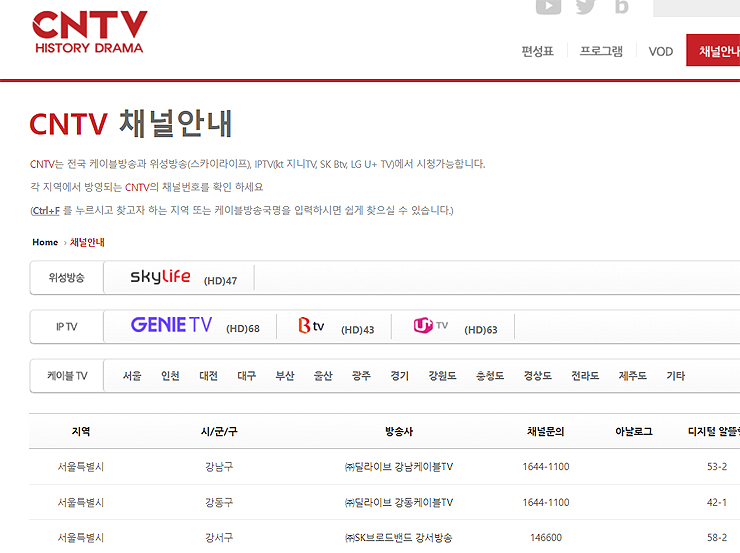Click ㈜SK브로드밴드 강서방송 broadcaster cell
Screen dimensions: 740x553
coord(399,538)
